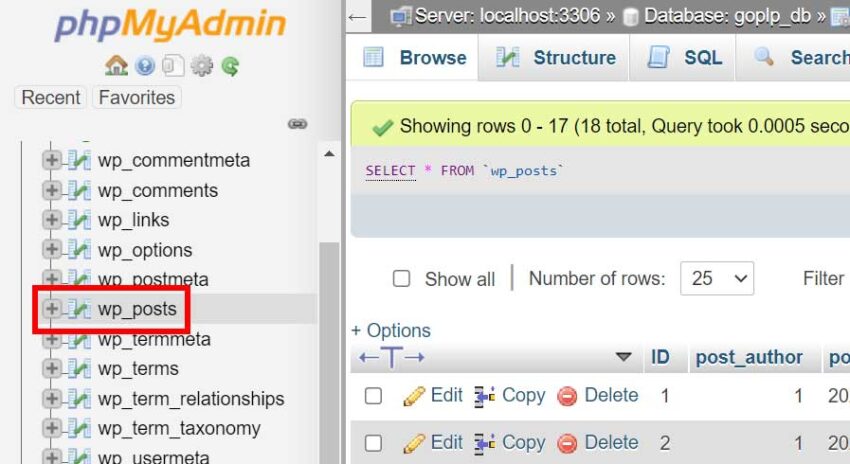Open the Recent tables list
Viewport: 850px width, 464px height.
click(50, 98)
